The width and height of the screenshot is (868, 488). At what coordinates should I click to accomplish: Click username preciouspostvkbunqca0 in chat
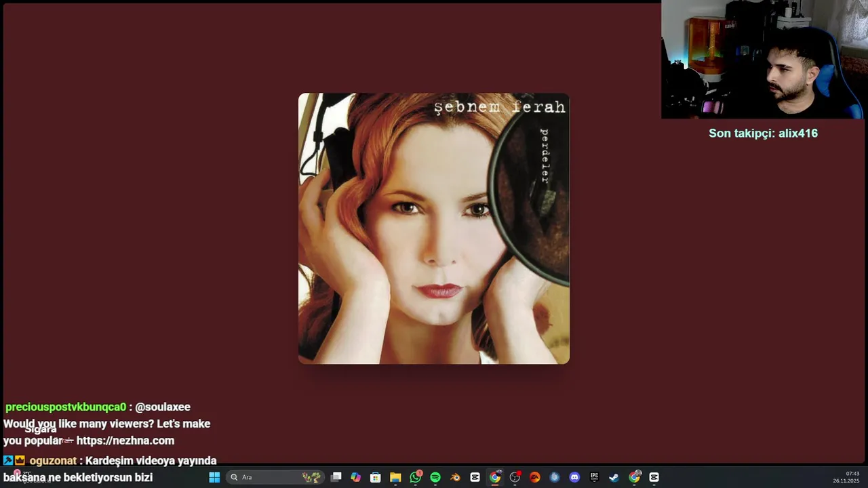[x=66, y=407]
